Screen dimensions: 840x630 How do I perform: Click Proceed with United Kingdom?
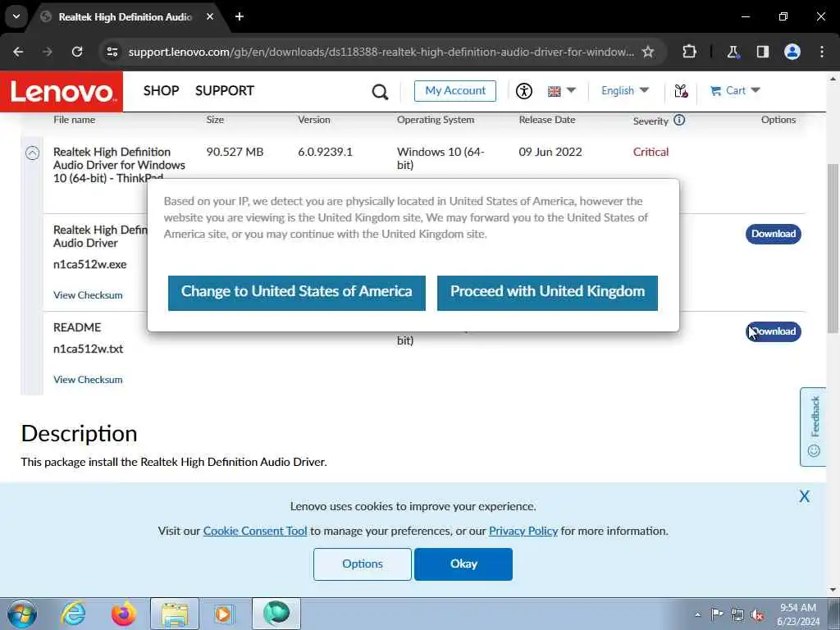pyautogui.click(x=547, y=293)
